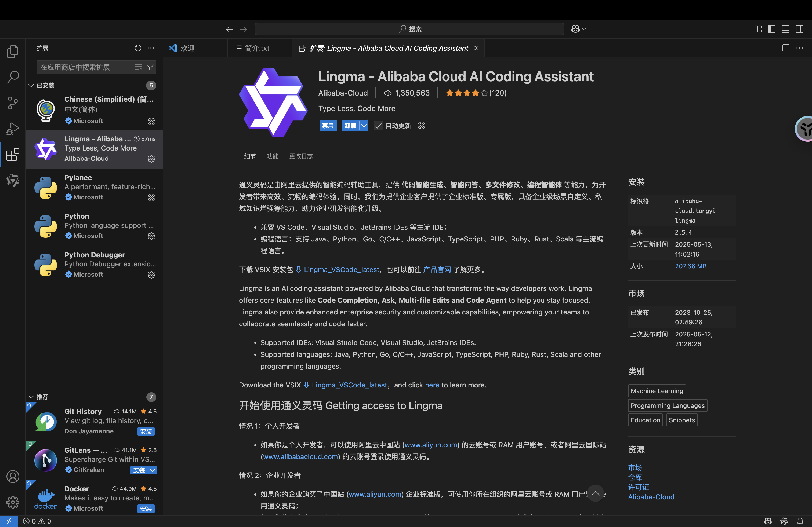The image size is (812, 527).
Task: Click the 禁用 disable button
Action: pos(328,126)
